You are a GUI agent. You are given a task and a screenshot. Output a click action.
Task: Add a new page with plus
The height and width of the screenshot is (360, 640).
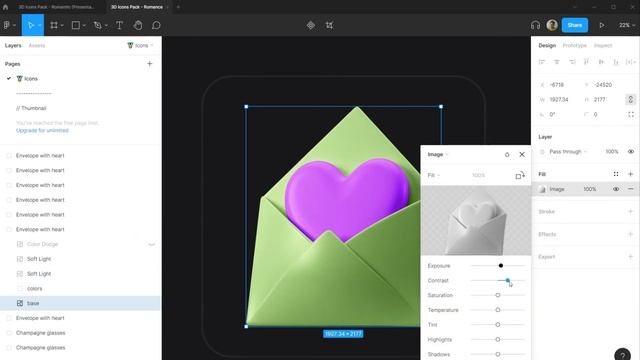[x=149, y=64]
